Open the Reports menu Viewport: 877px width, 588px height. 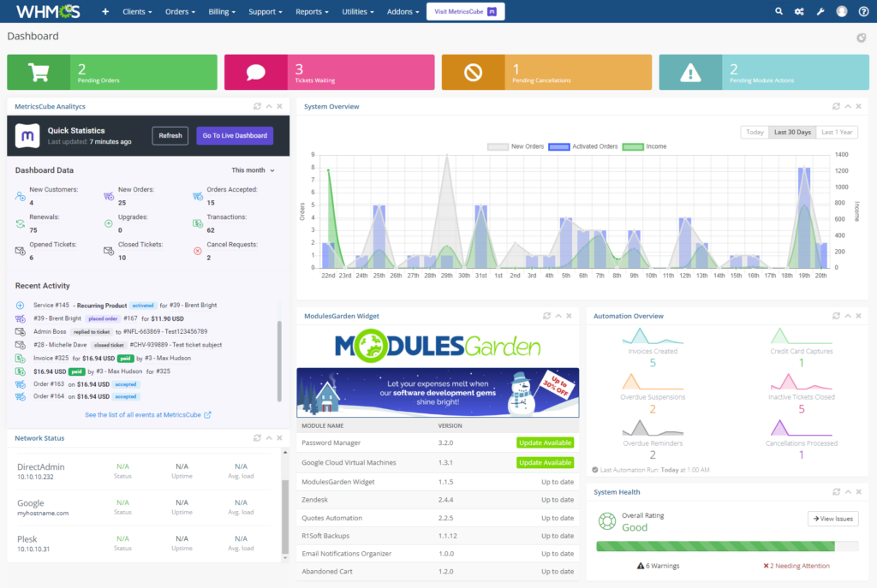(x=312, y=12)
